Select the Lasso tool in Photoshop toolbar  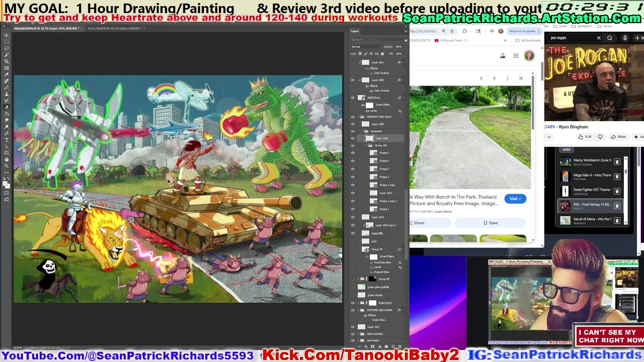click(7, 49)
